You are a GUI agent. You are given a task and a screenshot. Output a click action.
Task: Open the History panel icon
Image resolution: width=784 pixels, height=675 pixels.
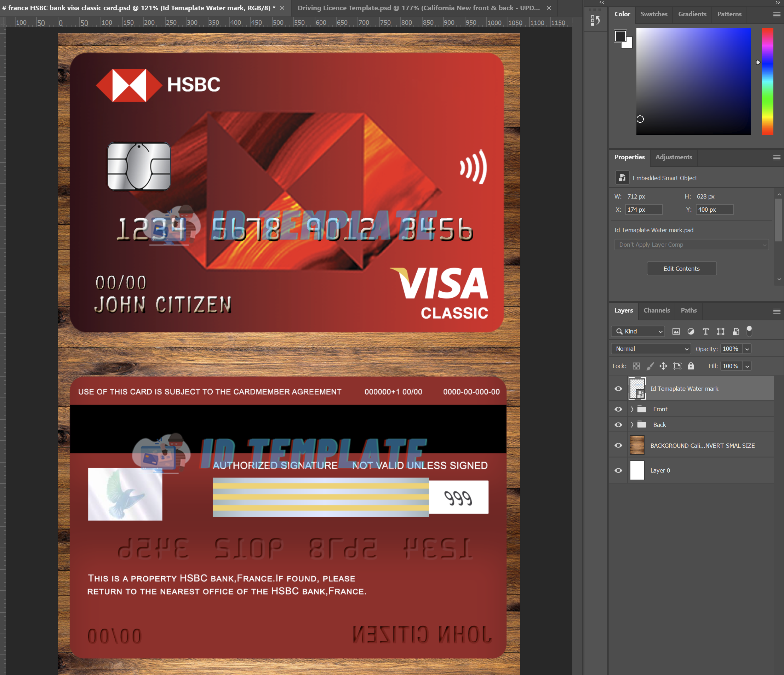[x=595, y=21]
